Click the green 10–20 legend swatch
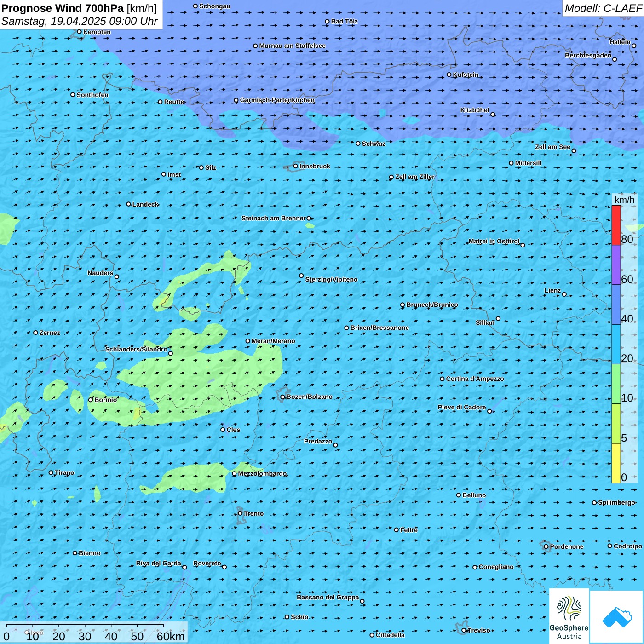 tap(616, 384)
